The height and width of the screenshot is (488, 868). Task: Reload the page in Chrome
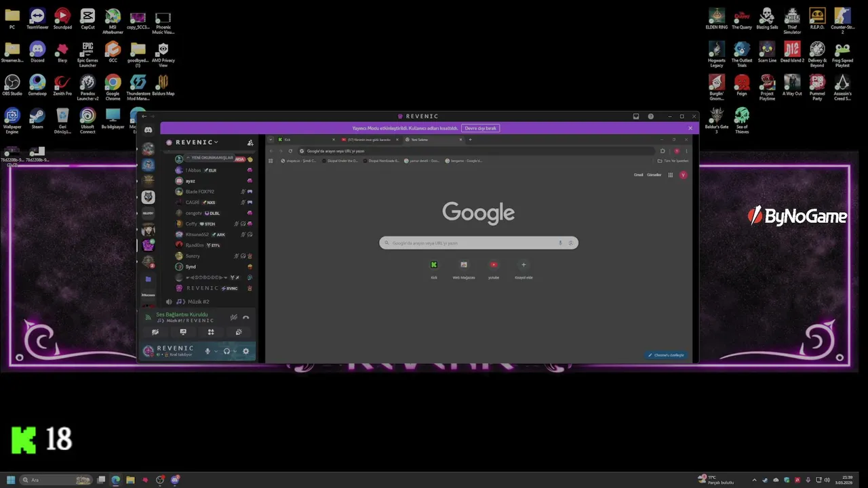(x=290, y=151)
